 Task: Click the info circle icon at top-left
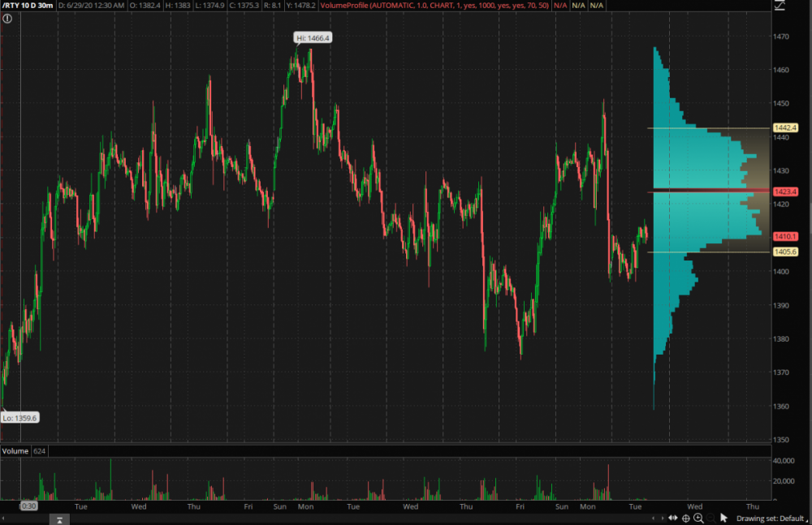tap(7, 18)
